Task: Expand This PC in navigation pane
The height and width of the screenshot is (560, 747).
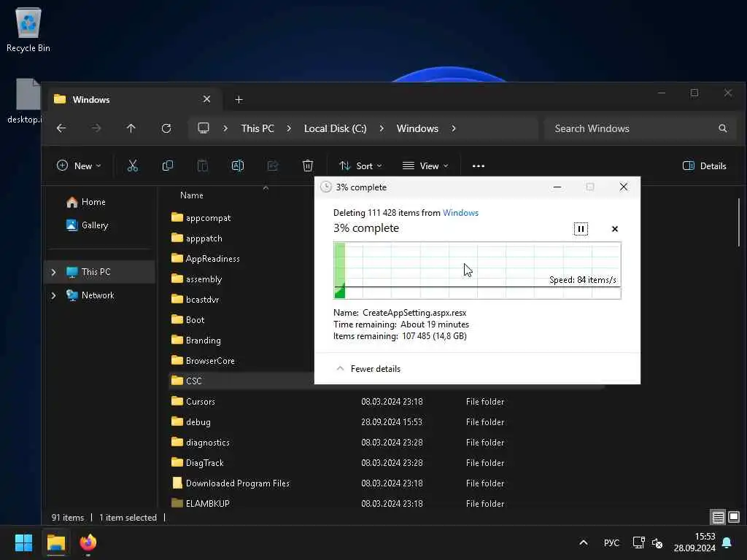Action: click(x=53, y=272)
